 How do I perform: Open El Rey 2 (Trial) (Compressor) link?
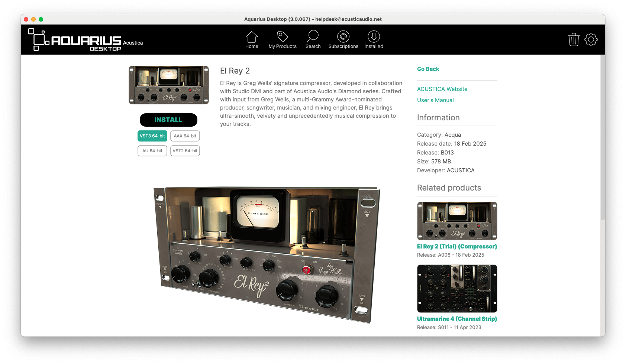click(x=457, y=247)
